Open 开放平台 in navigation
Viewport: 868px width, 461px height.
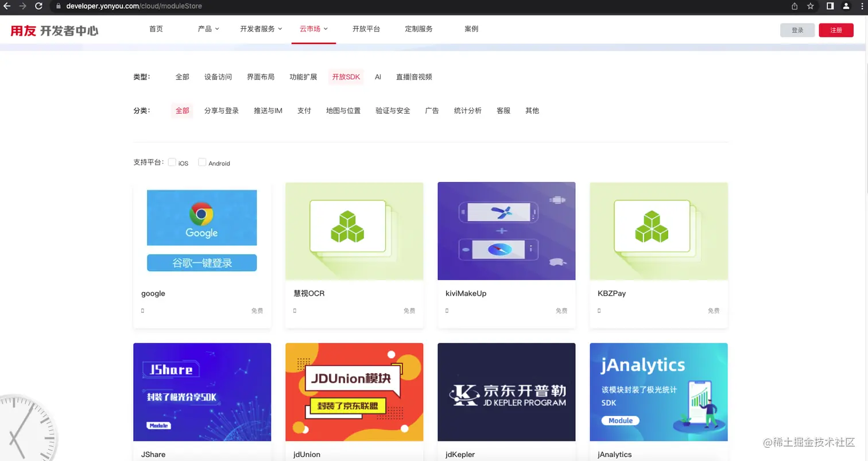[x=366, y=29]
